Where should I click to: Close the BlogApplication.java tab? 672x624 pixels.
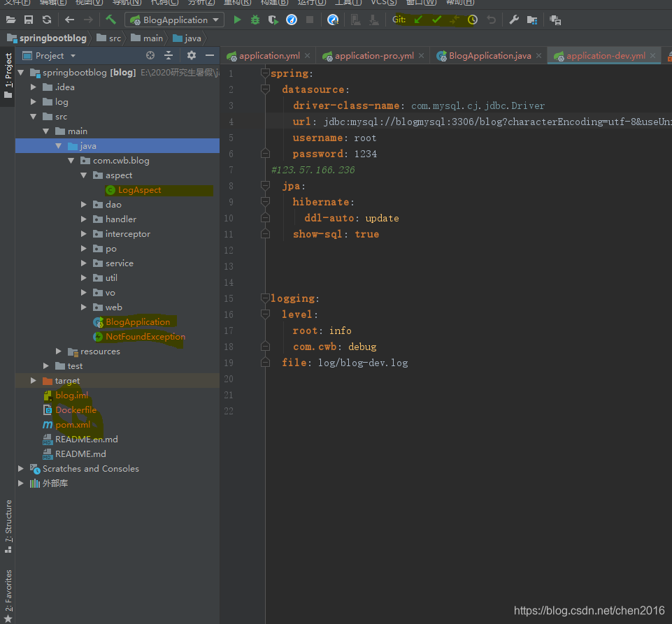point(538,56)
